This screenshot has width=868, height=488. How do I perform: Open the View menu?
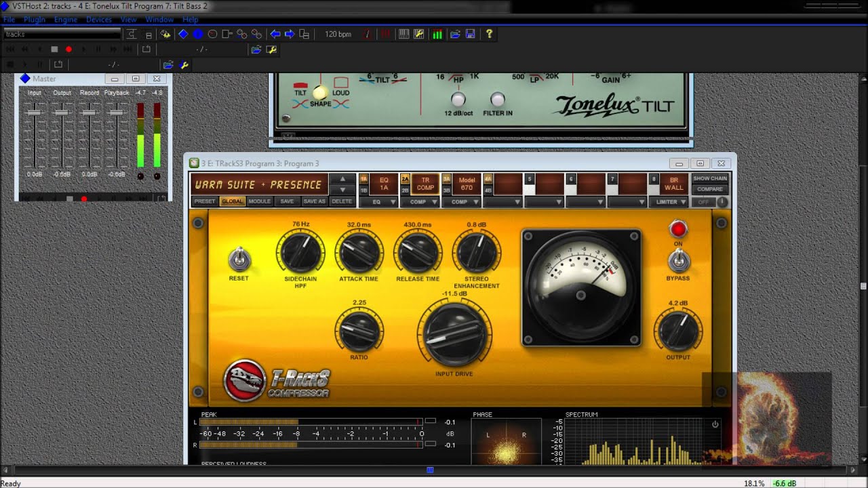coord(129,20)
